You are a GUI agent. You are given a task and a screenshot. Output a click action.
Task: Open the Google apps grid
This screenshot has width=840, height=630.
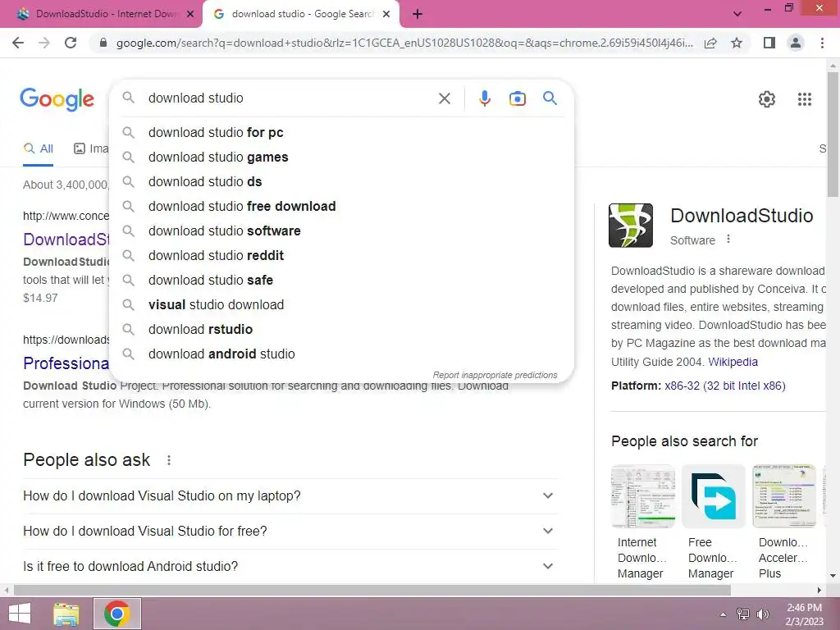804,99
